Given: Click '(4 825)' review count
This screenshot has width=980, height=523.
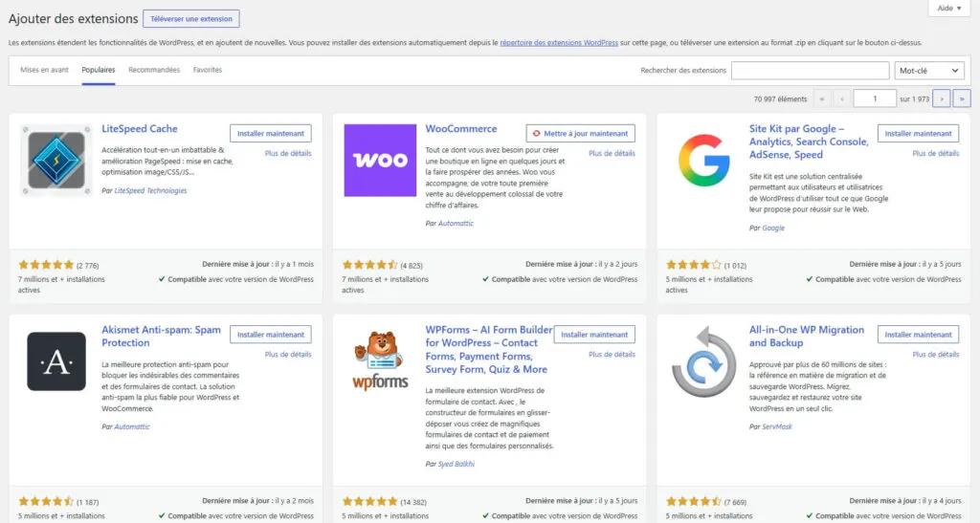Looking at the screenshot, I should click(x=412, y=266).
